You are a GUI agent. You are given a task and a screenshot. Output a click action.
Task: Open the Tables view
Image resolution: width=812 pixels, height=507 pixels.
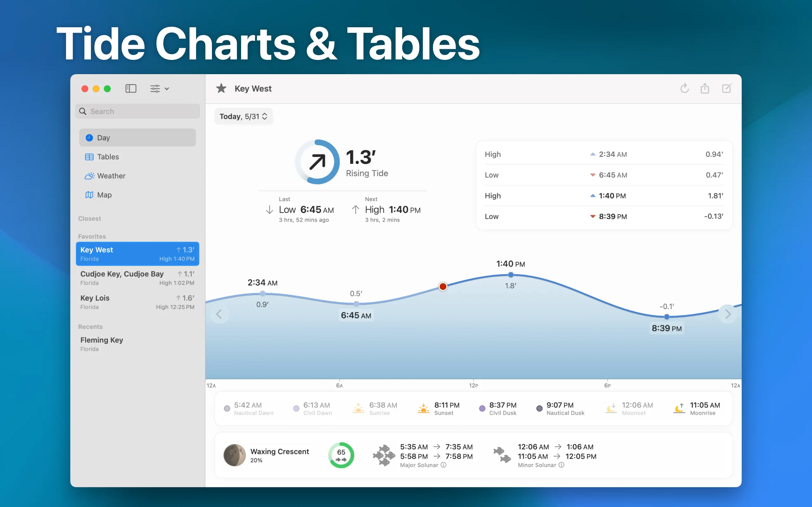pos(108,157)
